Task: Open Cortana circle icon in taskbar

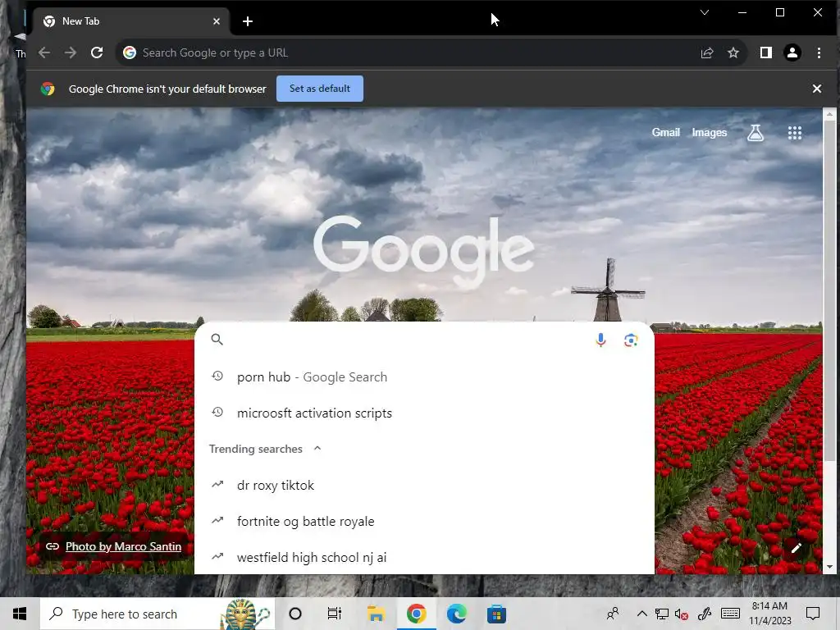Action: click(x=295, y=614)
